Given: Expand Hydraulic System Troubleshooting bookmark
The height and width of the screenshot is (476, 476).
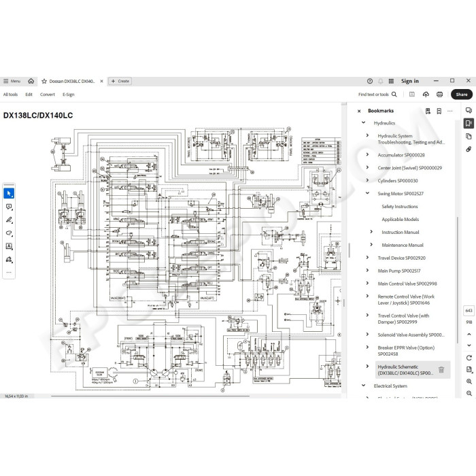Looking at the screenshot, I should (367, 135).
